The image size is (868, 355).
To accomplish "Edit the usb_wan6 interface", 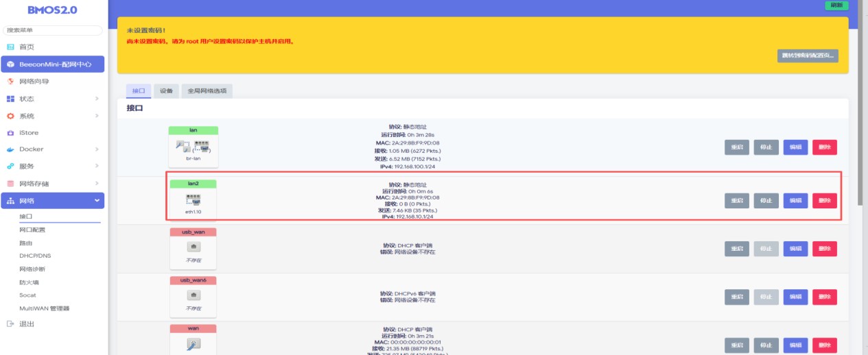I will click(x=795, y=297).
